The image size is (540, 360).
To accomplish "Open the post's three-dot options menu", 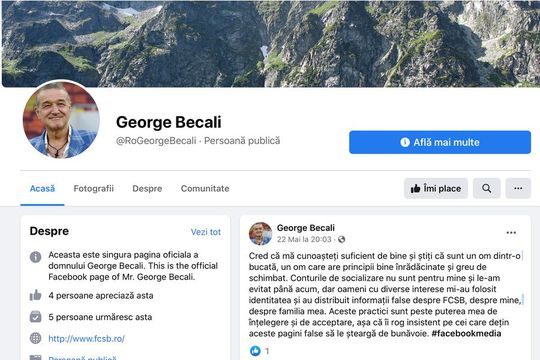I will 511,233.
